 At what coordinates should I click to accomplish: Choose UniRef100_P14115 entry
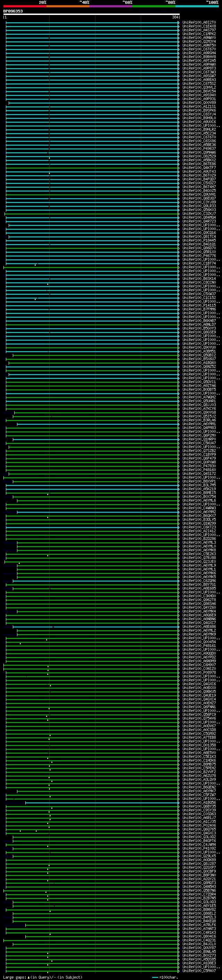pos(199,306)
